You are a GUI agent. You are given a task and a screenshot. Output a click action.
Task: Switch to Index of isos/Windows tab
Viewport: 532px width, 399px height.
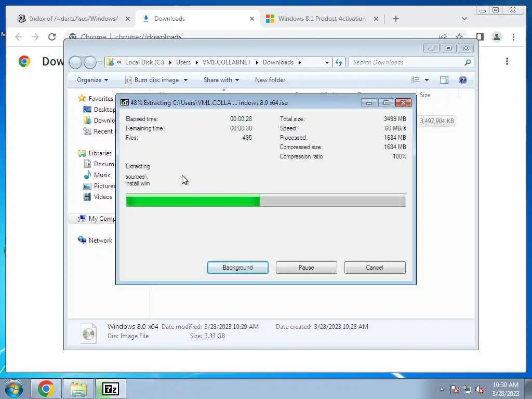tap(74, 19)
